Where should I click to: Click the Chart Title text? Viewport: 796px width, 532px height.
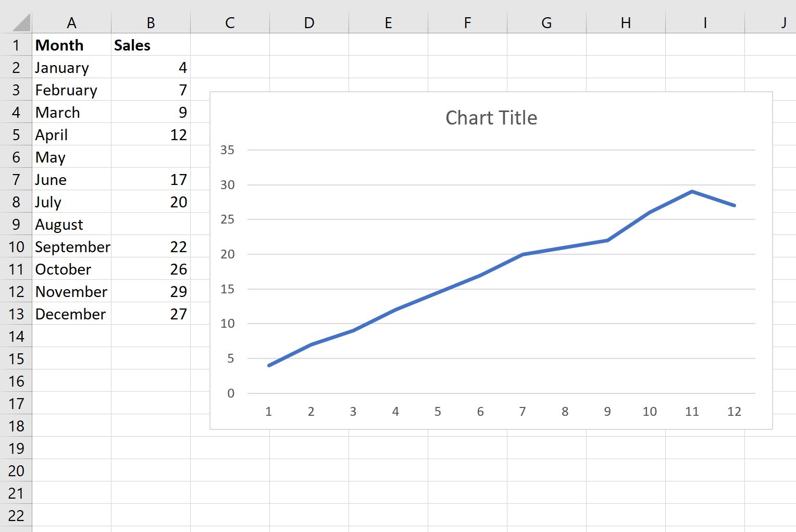tap(491, 117)
